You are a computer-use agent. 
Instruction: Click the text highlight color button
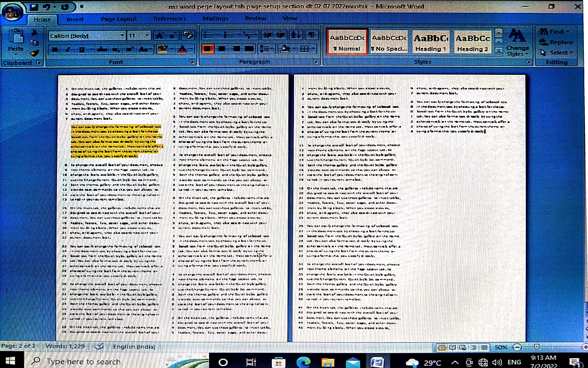[x=162, y=49]
